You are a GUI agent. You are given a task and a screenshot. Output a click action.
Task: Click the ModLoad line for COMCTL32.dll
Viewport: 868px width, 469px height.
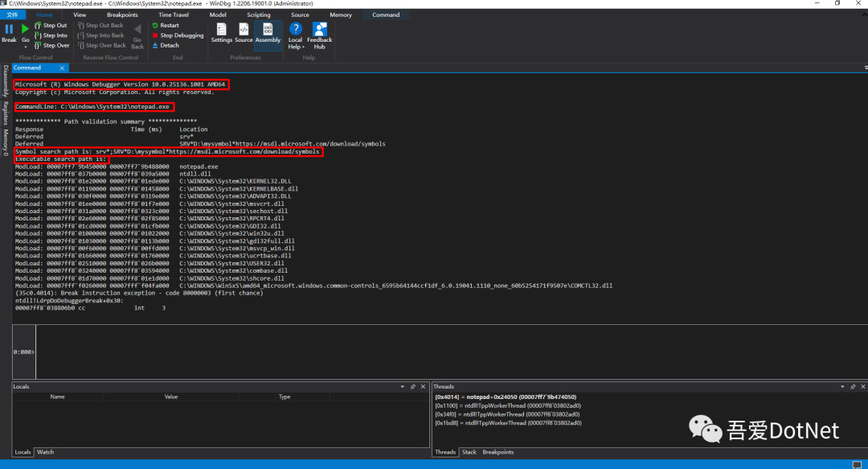point(314,286)
